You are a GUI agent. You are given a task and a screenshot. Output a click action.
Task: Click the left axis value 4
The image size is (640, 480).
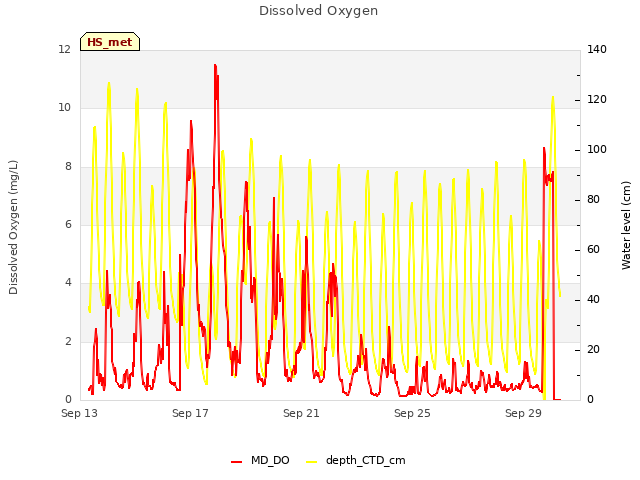pos(68,283)
